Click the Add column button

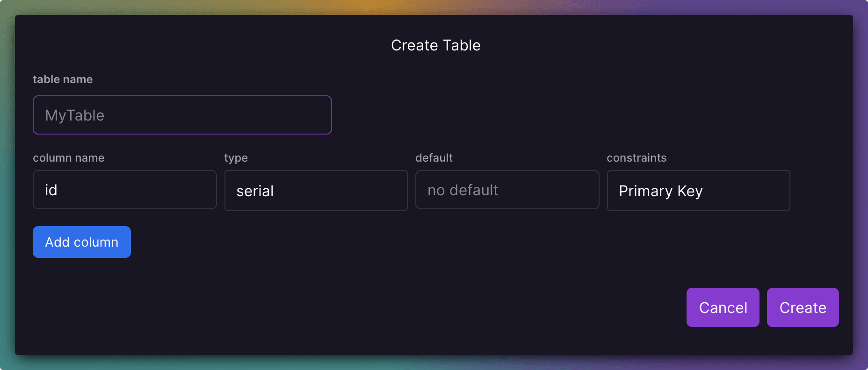click(x=82, y=242)
